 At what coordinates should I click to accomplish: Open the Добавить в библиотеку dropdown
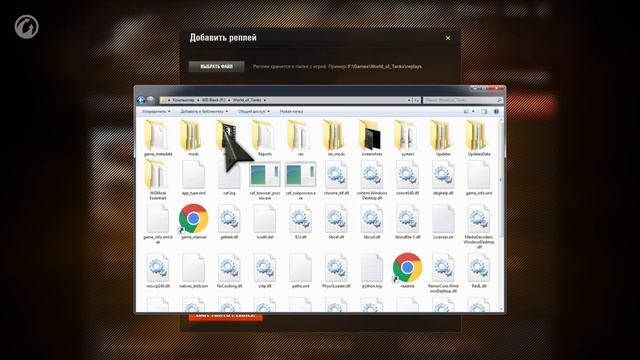coord(204,111)
